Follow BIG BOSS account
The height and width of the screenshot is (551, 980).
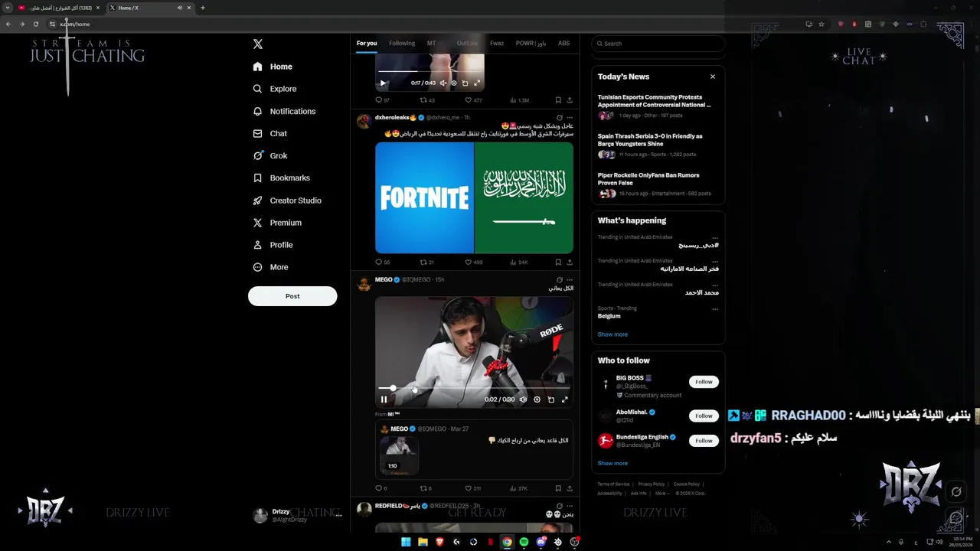704,382
